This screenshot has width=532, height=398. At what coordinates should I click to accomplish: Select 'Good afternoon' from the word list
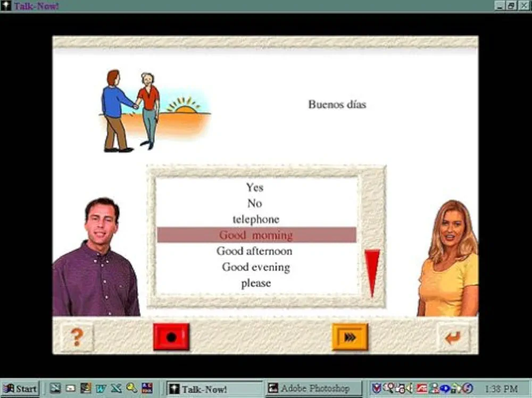254,251
